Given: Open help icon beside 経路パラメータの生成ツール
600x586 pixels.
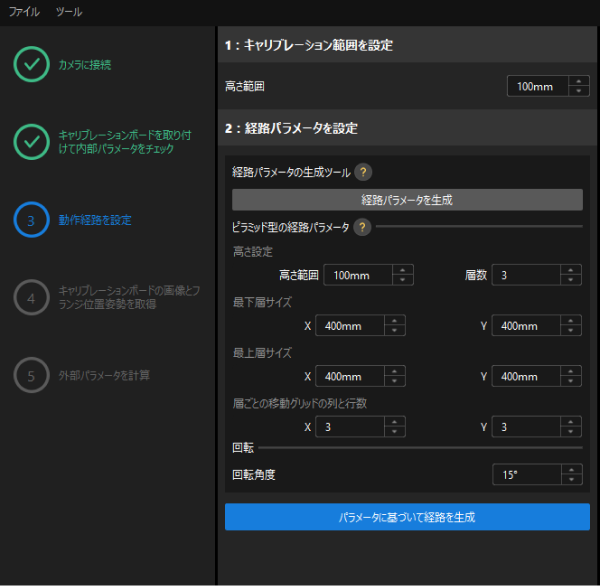Looking at the screenshot, I should click(x=363, y=172).
